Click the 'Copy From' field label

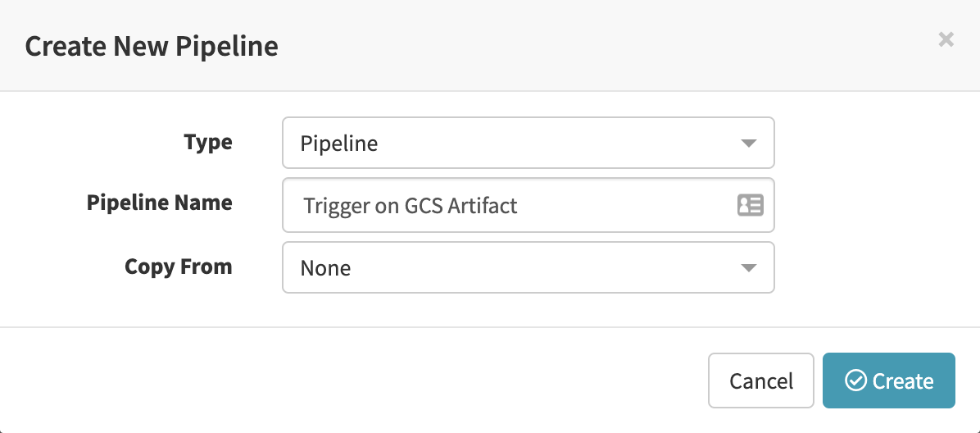pyautogui.click(x=178, y=267)
